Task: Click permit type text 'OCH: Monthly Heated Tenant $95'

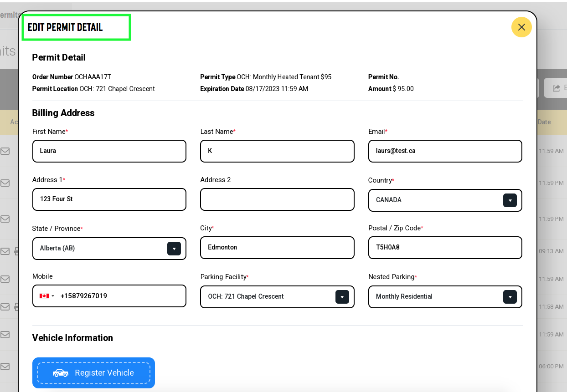Action: point(284,77)
